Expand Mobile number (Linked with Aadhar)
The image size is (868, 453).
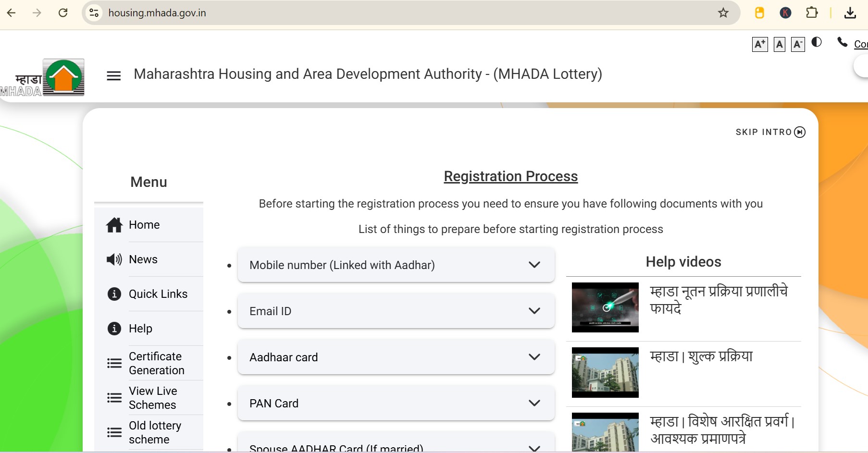396,265
